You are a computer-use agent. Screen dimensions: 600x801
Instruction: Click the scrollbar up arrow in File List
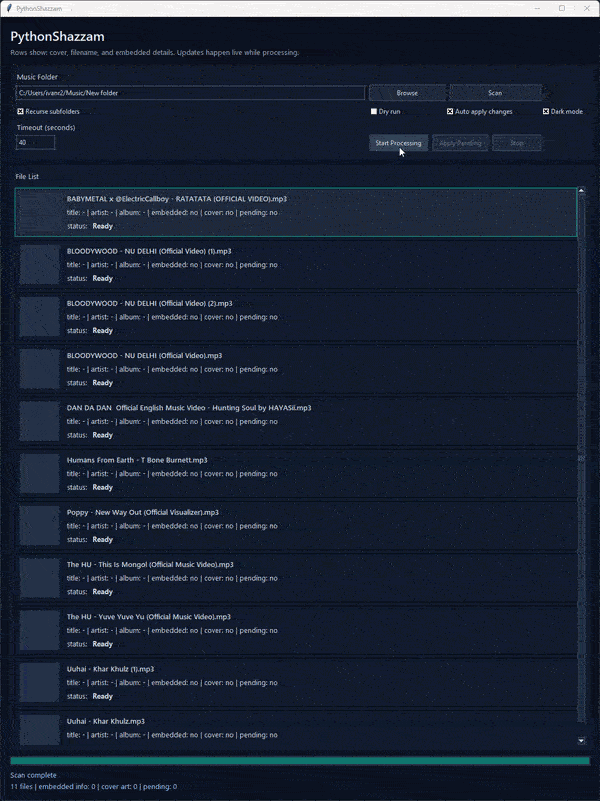(581, 191)
